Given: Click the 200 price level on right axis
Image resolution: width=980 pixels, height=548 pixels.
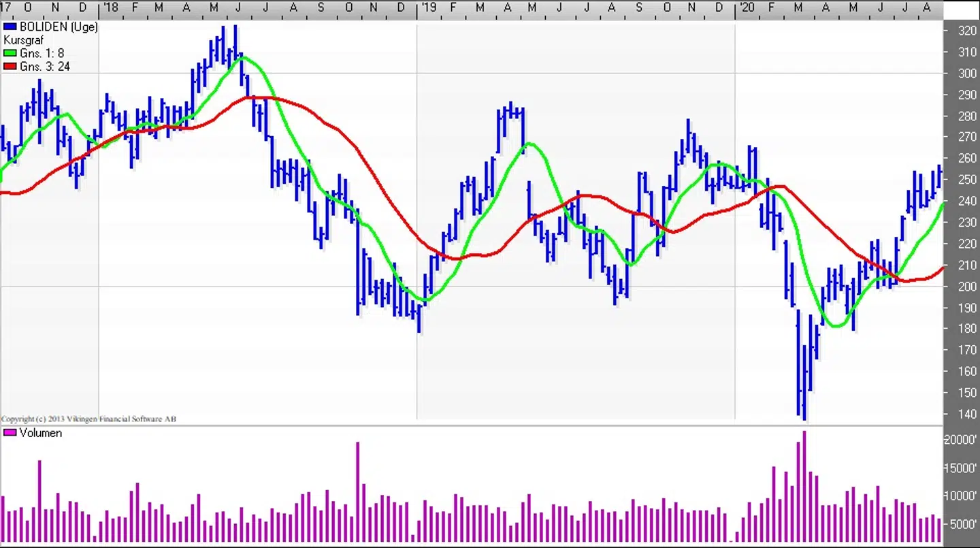Looking at the screenshot, I should 966,287.
